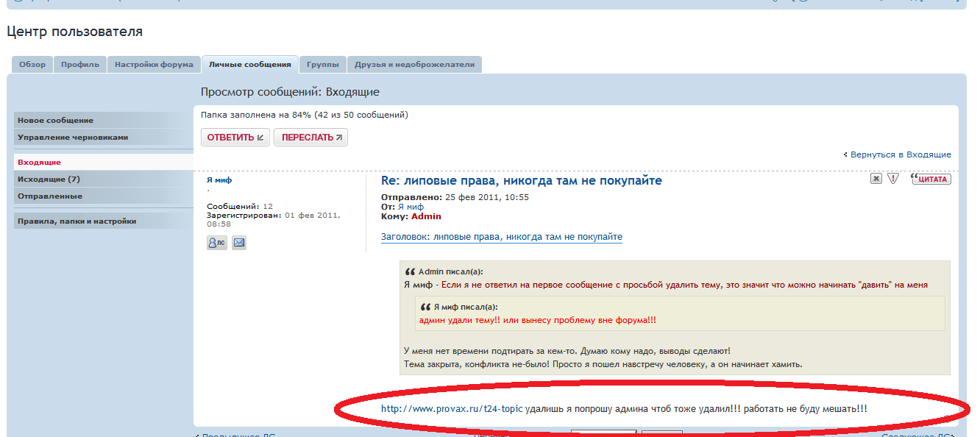Click the Заголовок: липовые права link

(x=501, y=237)
